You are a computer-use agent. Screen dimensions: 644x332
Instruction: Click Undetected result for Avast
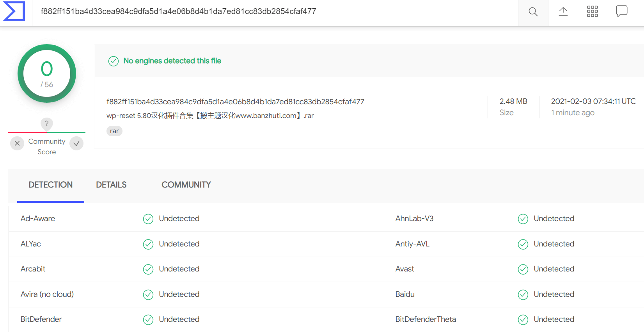coord(554,269)
